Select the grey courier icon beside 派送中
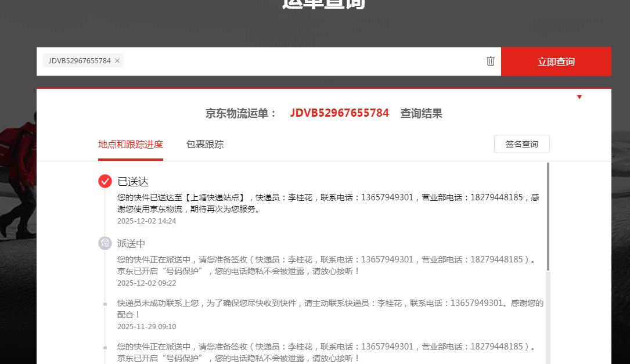630x364 pixels. pos(105,243)
